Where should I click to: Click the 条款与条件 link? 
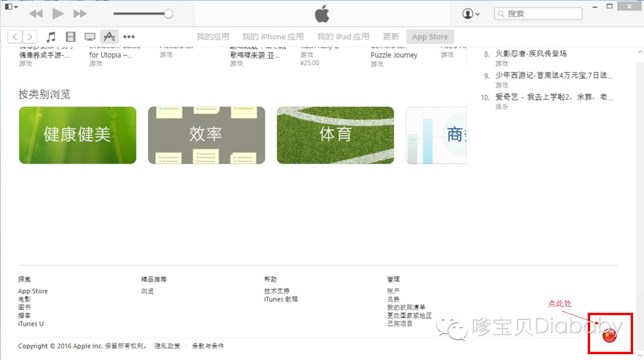coord(208,346)
